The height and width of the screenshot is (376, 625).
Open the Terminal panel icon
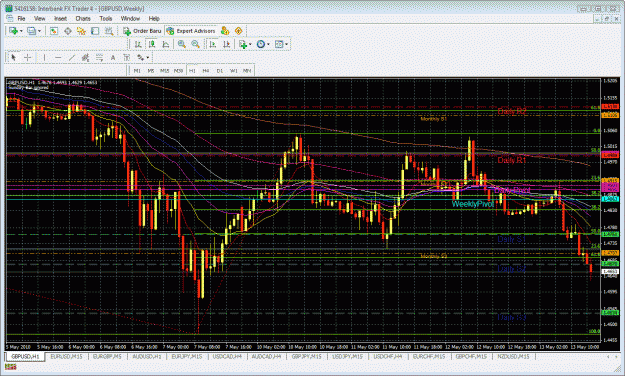coord(95,31)
